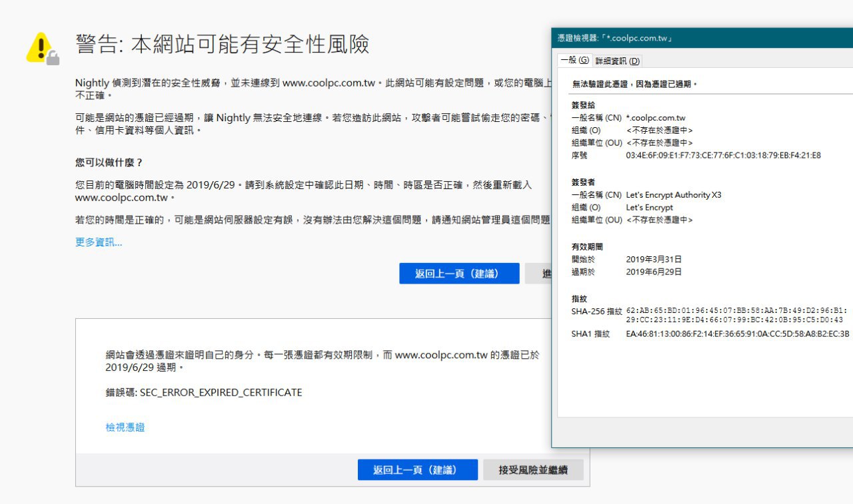
Task: Click the 您可以做什麼？ heading
Action: coord(109,162)
